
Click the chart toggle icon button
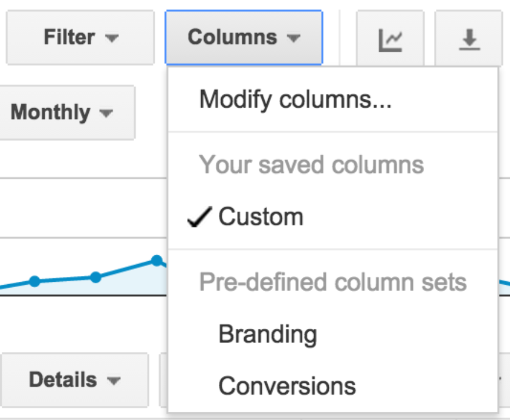pyautogui.click(x=391, y=38)
